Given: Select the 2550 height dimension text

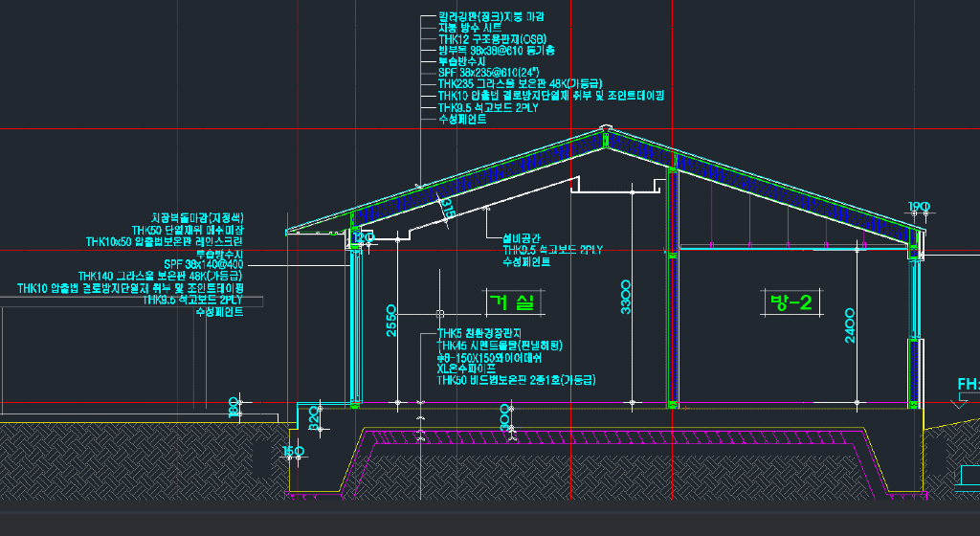Looking at the screenshot, I should [x=390, y=323].
